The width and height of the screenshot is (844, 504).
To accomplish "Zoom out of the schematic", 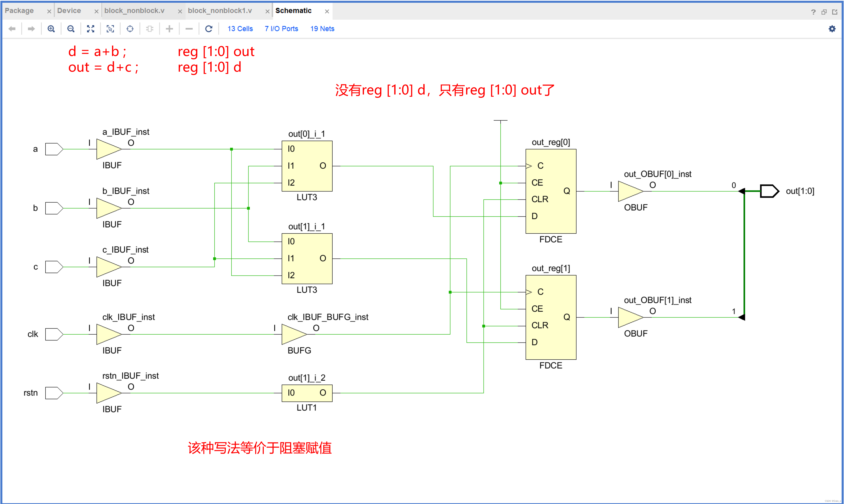I will pyautogui.click(x=71, y=29).
